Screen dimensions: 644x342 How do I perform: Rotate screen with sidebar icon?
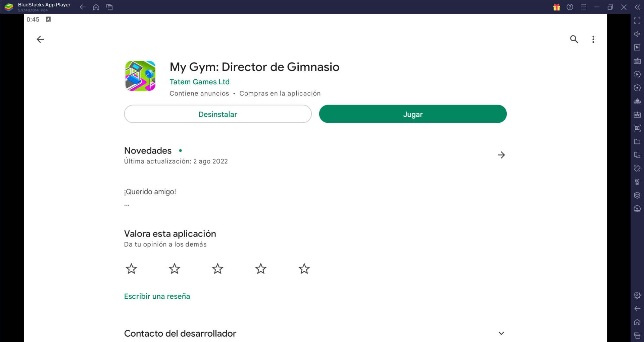click(x=637, y=169)
